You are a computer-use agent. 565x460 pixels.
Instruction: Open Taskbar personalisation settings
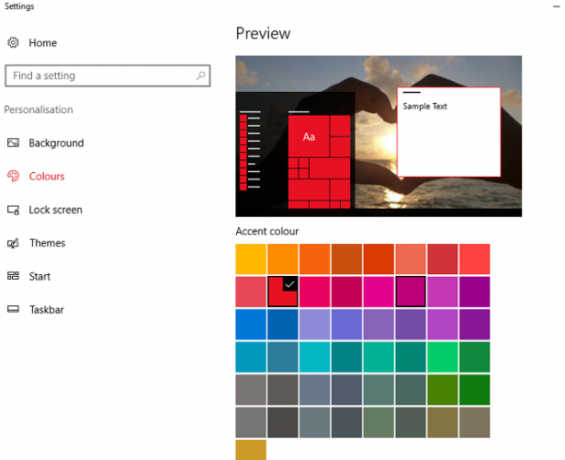point(46,309)
